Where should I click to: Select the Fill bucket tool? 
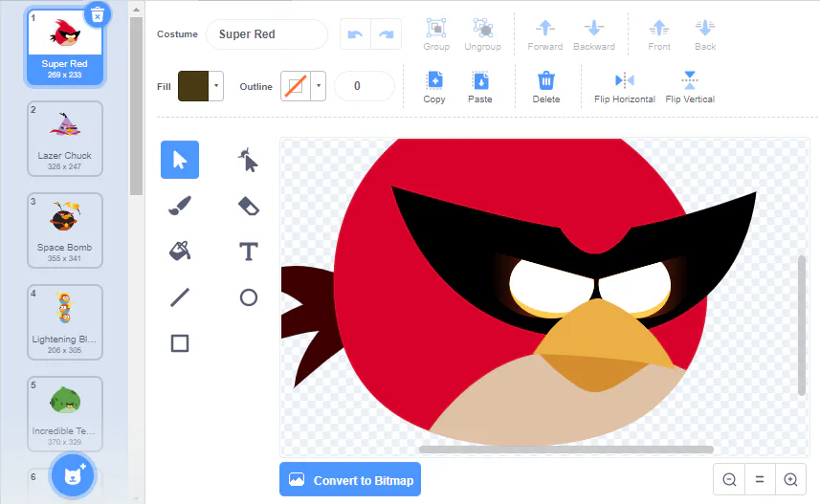pos(179,252)
